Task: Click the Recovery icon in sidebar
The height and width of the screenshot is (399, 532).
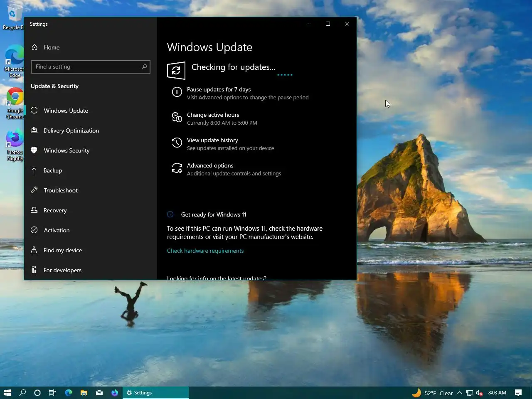Action: coord(34,210)
